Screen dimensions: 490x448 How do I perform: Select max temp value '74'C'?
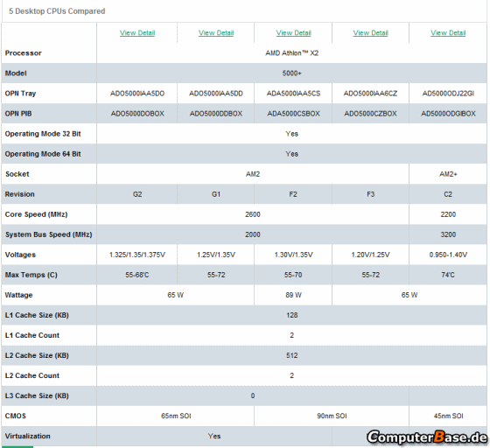tap(448, 275)
